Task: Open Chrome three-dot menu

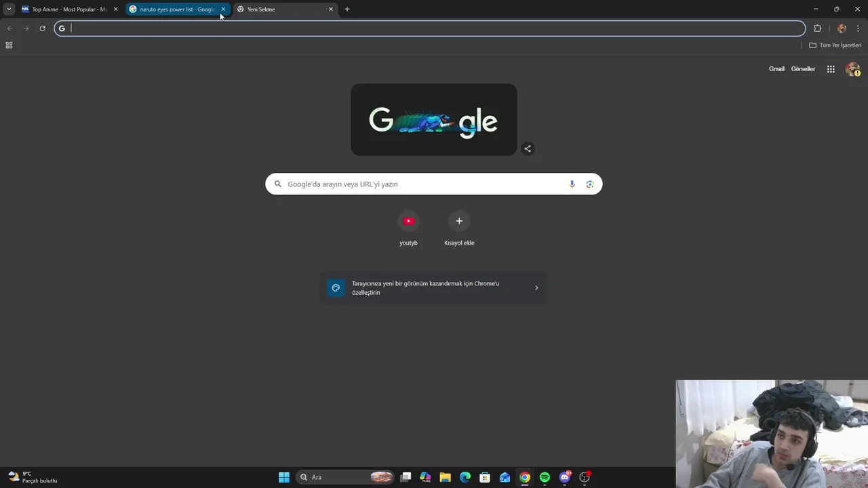Action: (858, 28)
